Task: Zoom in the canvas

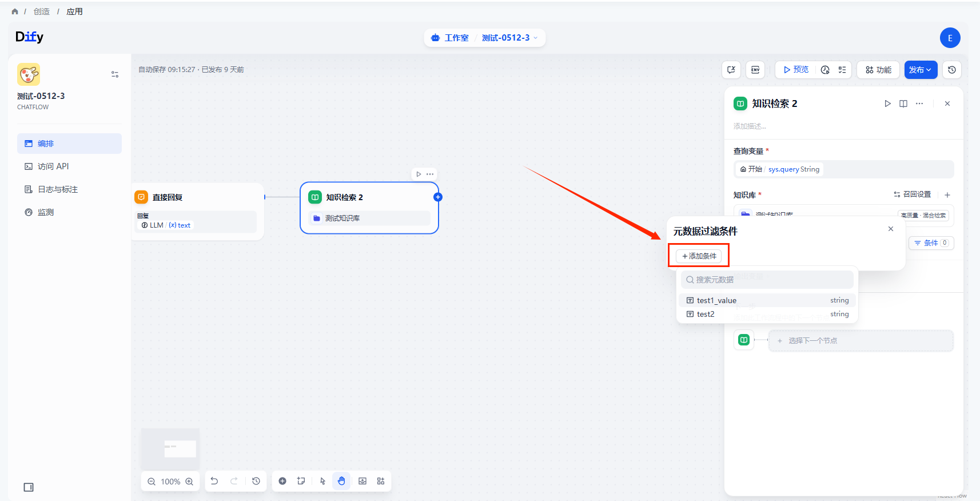Action: pos(189,482)
